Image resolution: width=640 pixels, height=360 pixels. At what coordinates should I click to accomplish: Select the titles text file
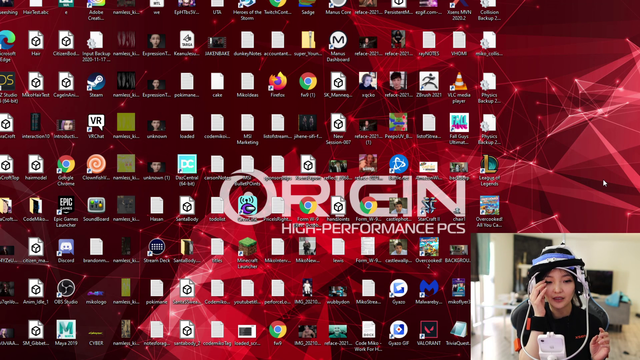(217, 247)
